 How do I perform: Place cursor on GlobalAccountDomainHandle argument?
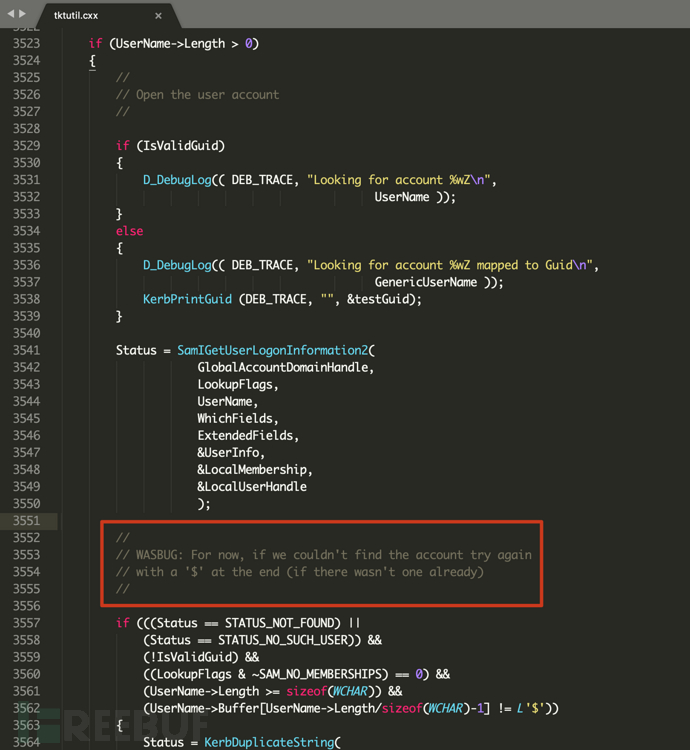(x=285, y=367)
